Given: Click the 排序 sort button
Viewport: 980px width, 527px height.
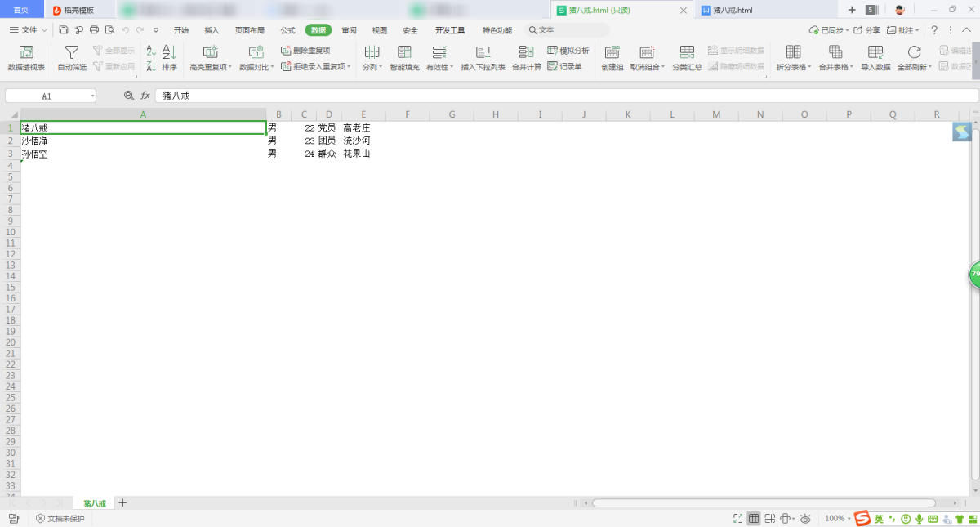Looking at the screenshot, I should pos(169,57).
